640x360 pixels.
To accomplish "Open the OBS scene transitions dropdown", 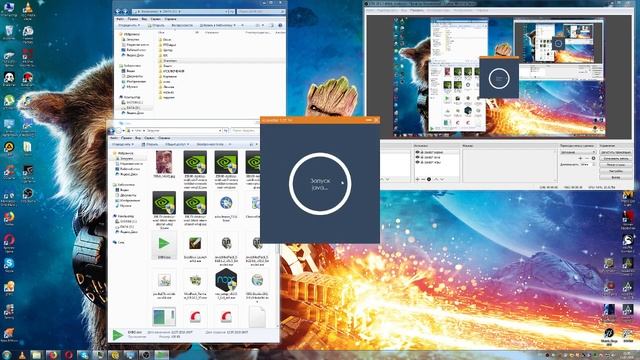I will pyautogui.click(x=578, y=152).
